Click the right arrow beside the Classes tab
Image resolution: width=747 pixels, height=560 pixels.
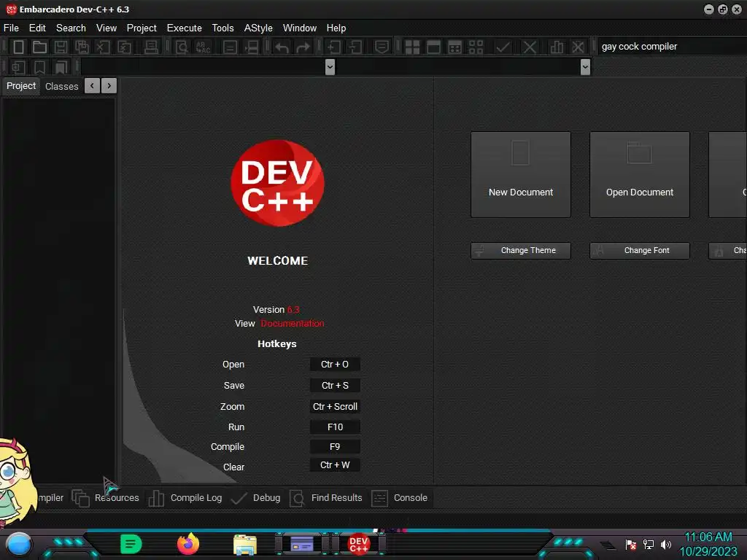coord(109,86)
